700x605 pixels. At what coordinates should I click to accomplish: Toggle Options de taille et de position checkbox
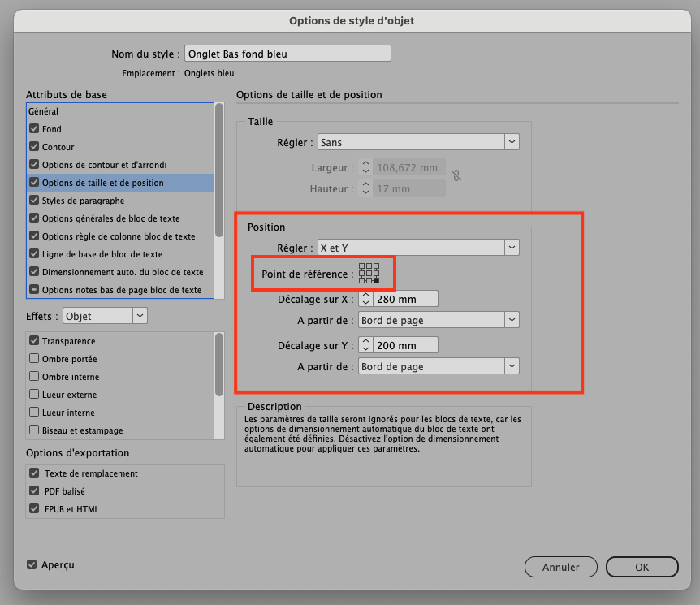point(34,182)
